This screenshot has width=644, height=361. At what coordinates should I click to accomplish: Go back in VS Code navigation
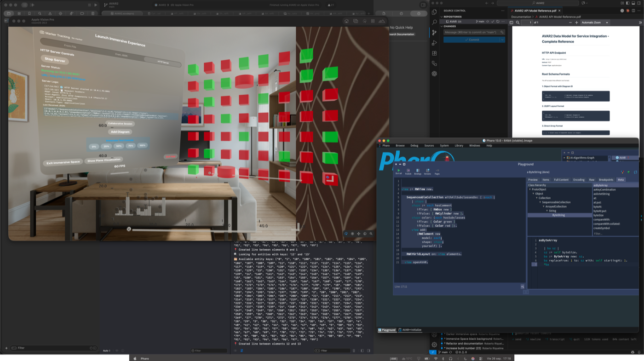click(487, 3)
